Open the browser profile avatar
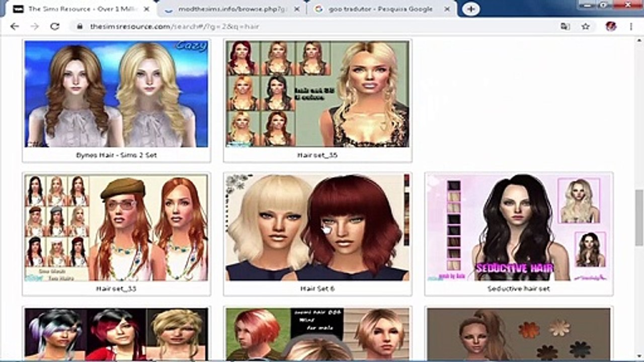 coord(611,27)
